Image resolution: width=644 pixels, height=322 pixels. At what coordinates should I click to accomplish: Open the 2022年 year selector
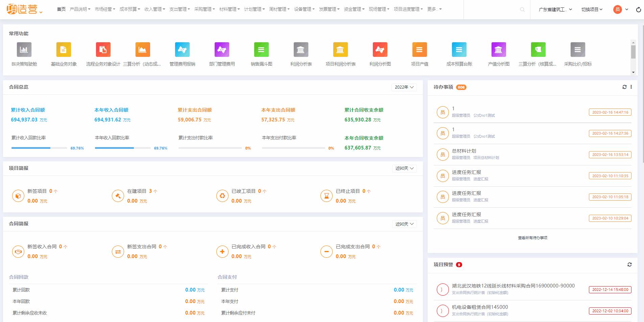[404, 87]
